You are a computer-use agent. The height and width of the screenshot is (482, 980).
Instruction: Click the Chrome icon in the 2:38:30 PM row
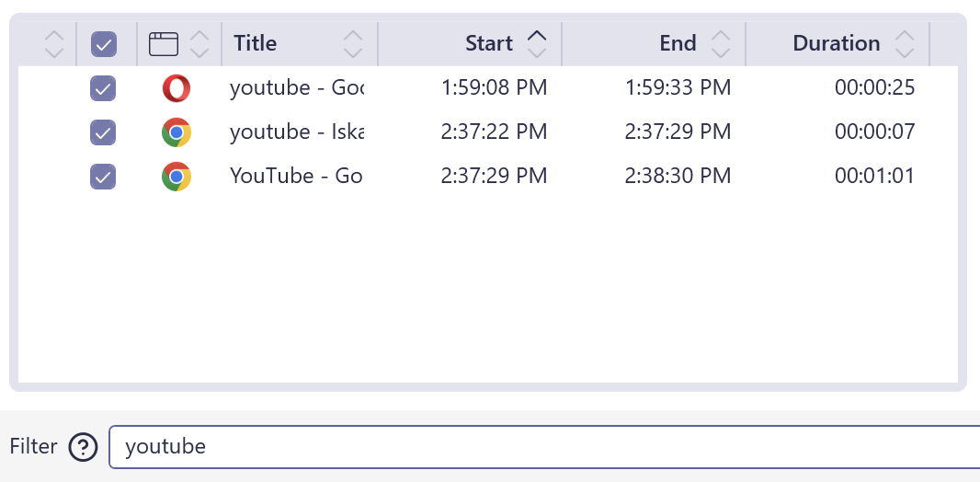click(x=177, y=176)
